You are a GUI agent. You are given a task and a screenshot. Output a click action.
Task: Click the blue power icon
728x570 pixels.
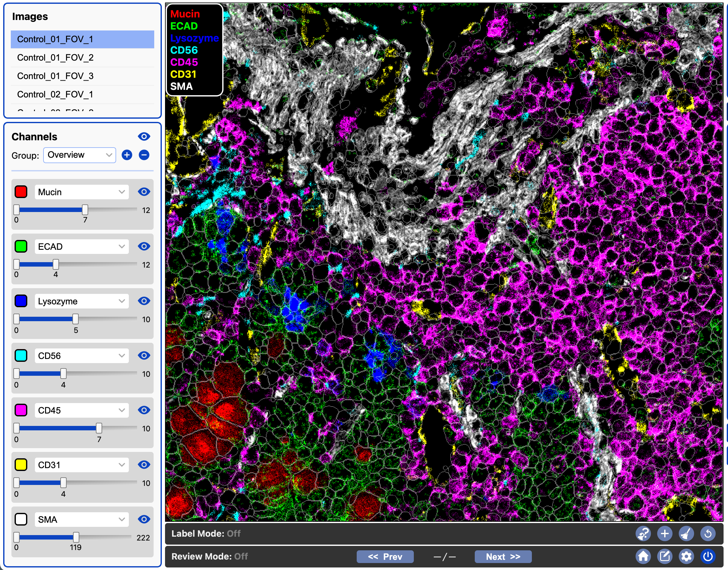click(x=708, y=556)
